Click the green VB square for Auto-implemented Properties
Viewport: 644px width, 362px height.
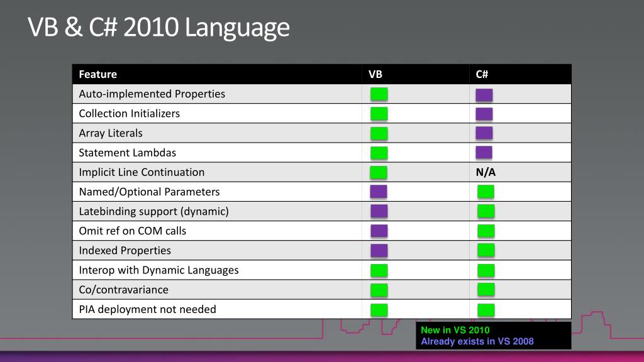(379, 94)
